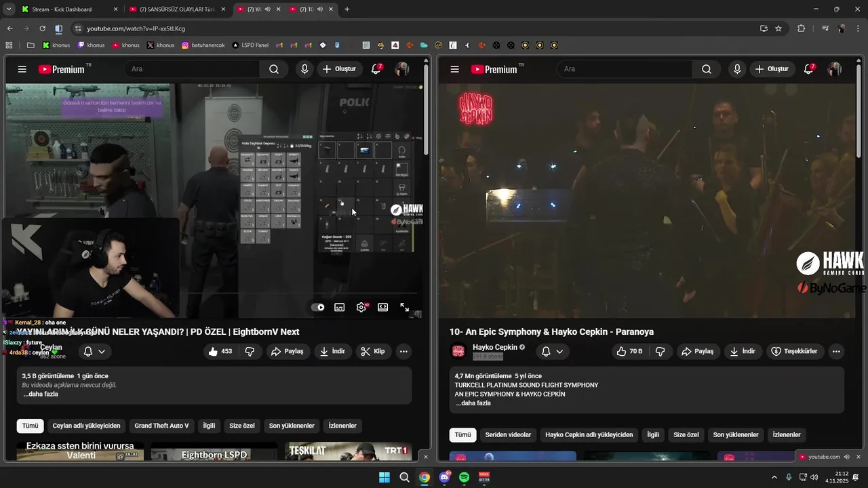This screenshot has height=488, width=868.
Task: Dislike the Ceylan video
Action: coord(250,351)
